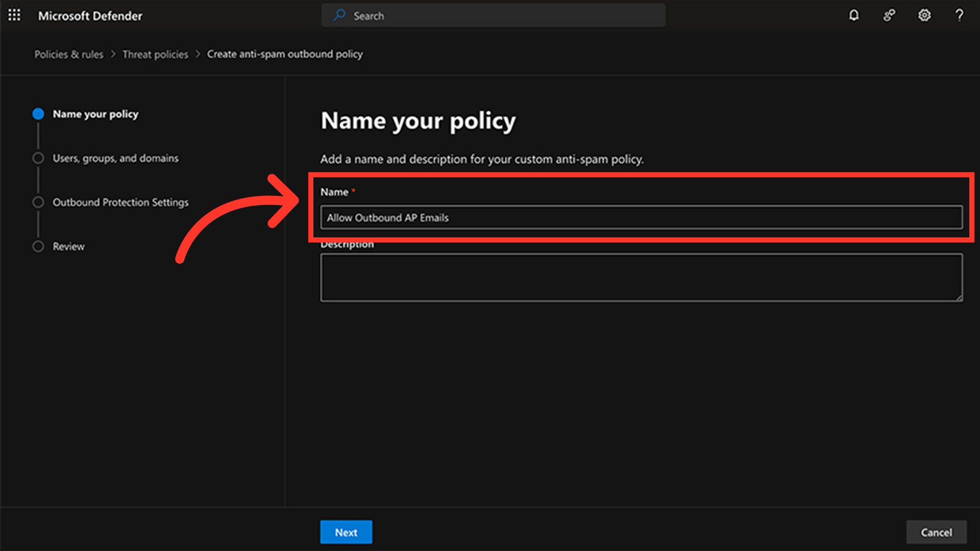Screen dimensions: 980x551
Task: Open the settings gear icon
Action: point(924,15)
